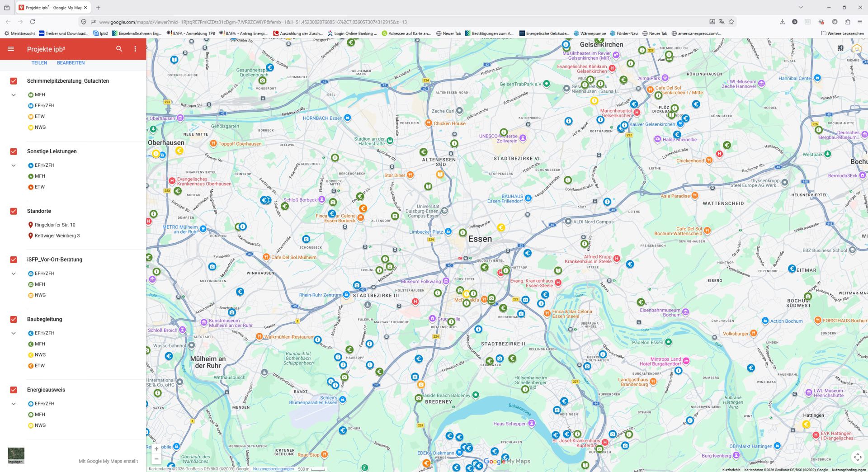Bookmark this page with the star icon

(x=731, y=22)
